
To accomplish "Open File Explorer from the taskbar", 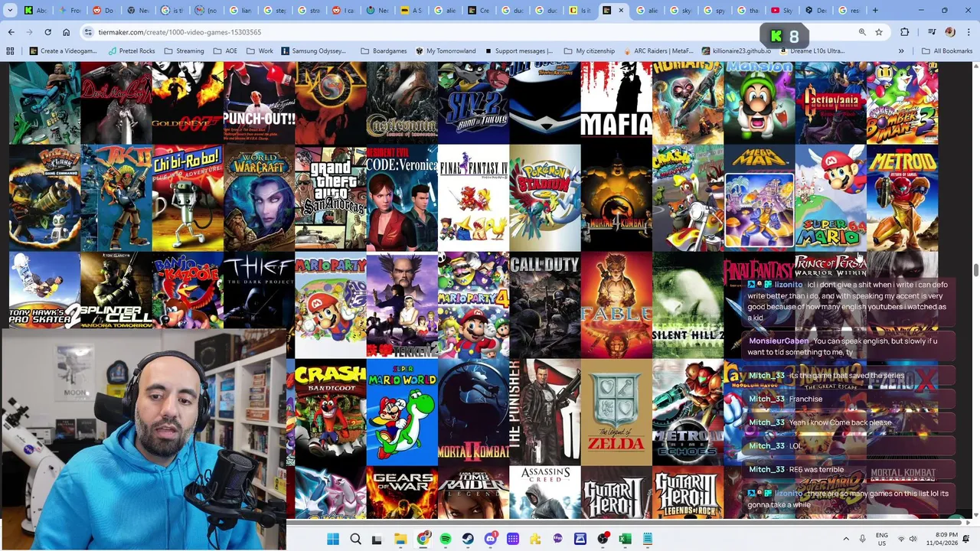I will pyautogui.click(x=400, y=539).
